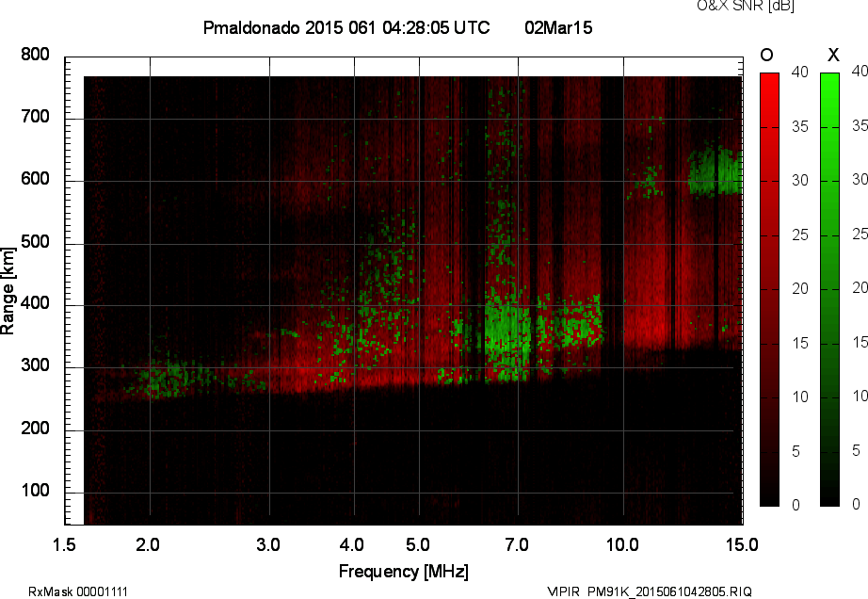The height and width of the screenshot is (599, 868).
Task: Click the 2.0 frequency tick label
Action: (x=147, y=544)
